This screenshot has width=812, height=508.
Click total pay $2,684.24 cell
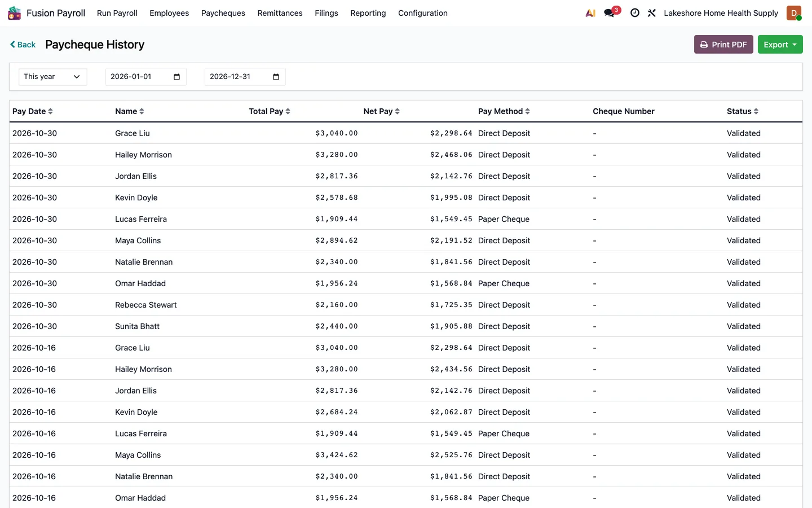(337, 412)
